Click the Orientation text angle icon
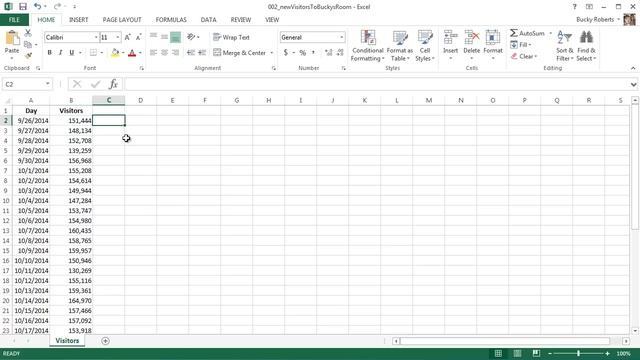Screen dimensions: 640x360 pos(191,37)
